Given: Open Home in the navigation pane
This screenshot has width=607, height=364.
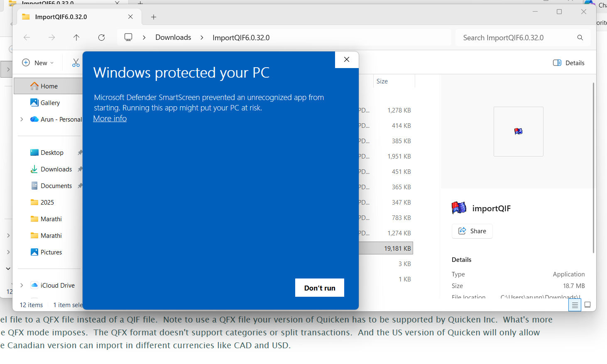Looking at the screenshot, I should tap(49, 86).
